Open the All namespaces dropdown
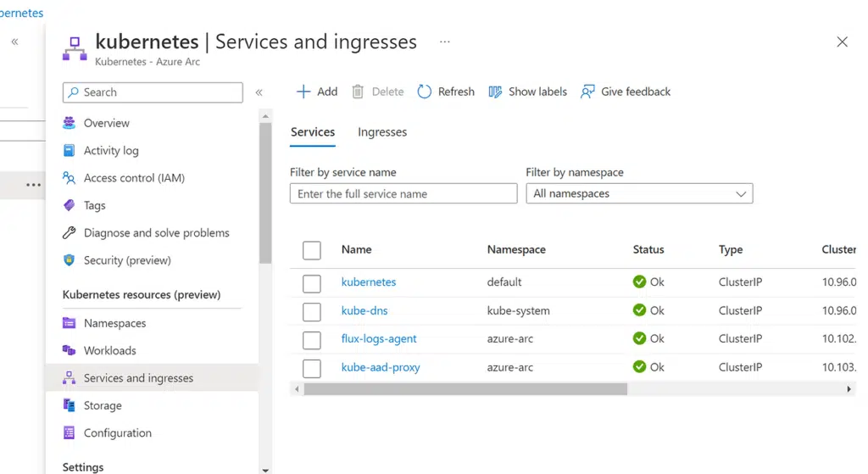868x474 pixels. tap(639, 194)
